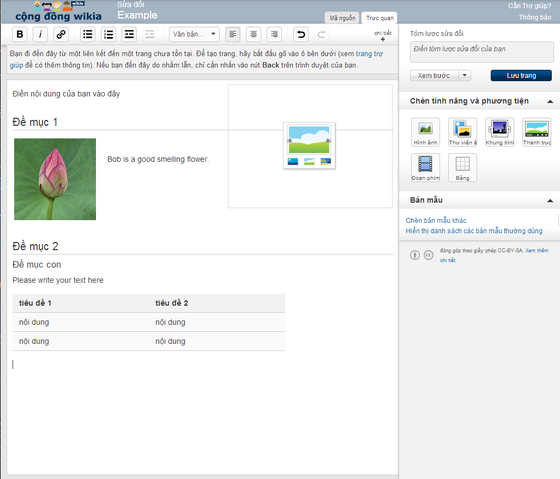Apply bulleted list formatting
The image size is (560, 479).
88,34
